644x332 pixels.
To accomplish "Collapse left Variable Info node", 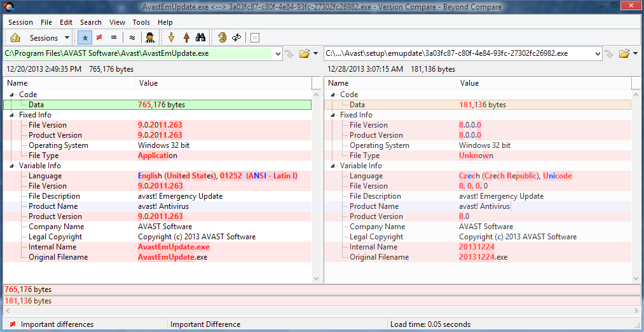I will point(12,166).
